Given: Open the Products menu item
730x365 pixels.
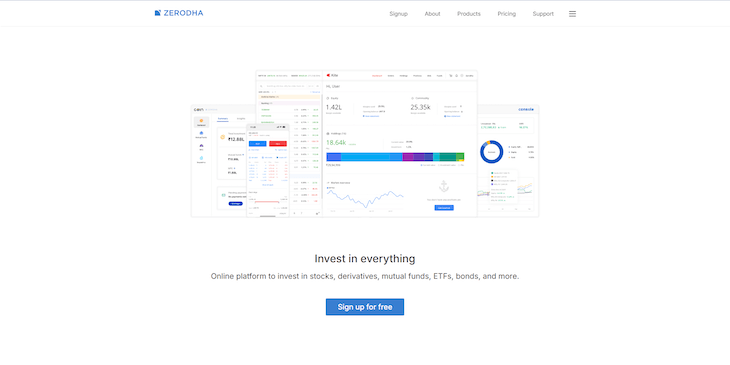Looking at the screenshot, I should pos(469,14).
